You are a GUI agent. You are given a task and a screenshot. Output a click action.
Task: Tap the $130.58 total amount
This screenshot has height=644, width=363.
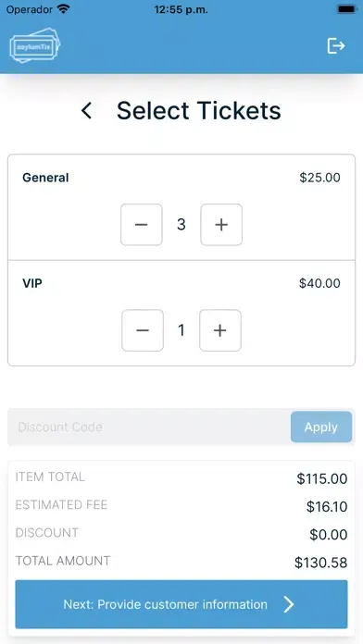pos(321,563)
